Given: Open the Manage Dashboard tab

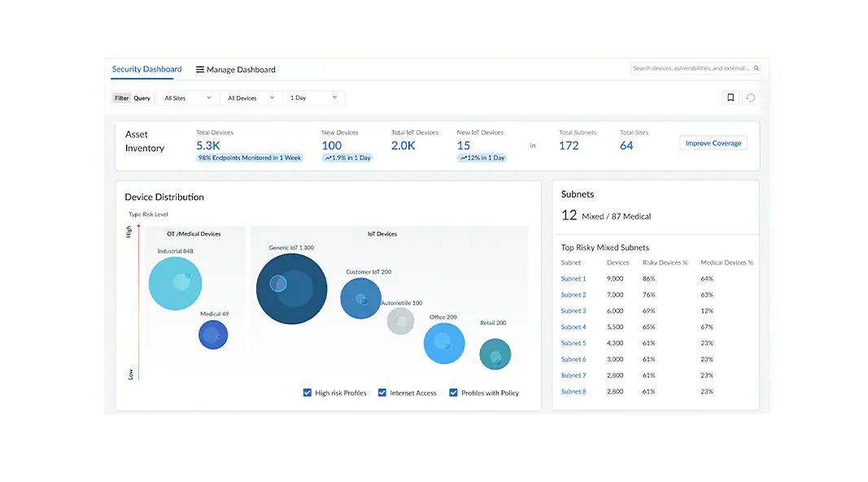Looking at the screenshot, I should pos(240,70).
